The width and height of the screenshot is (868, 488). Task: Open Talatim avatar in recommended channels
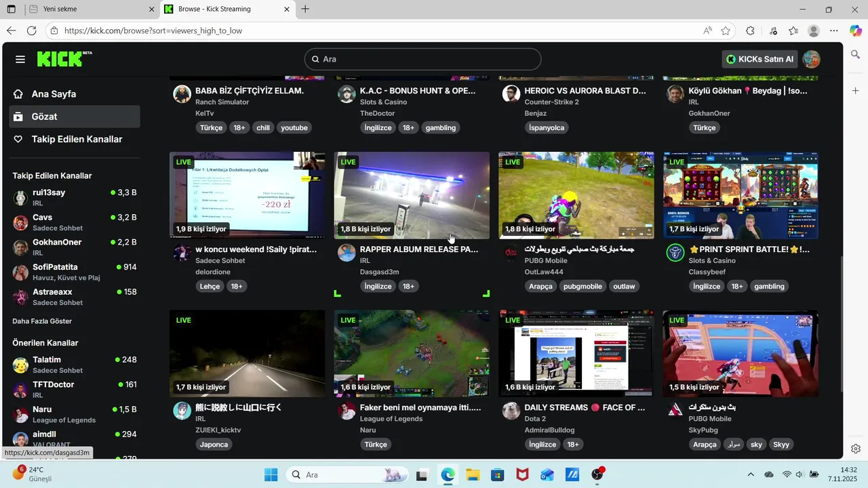pyautogui.click(x=20, y=365)
